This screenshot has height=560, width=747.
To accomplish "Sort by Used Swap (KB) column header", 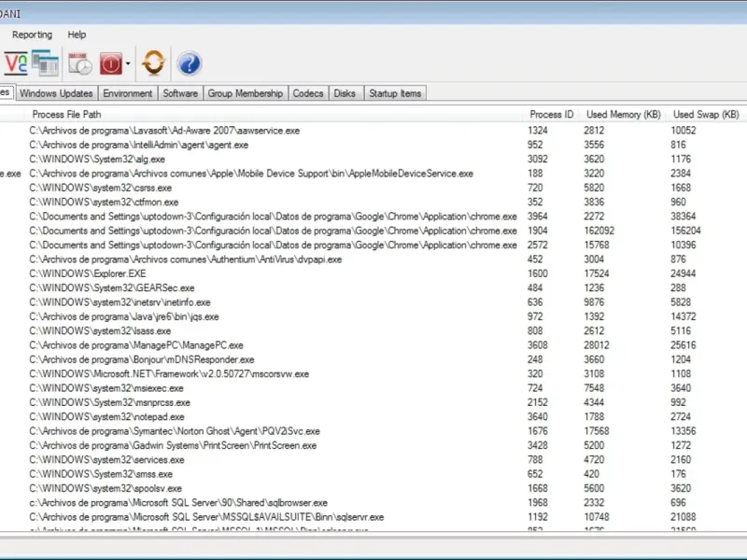I will (706, 114).
